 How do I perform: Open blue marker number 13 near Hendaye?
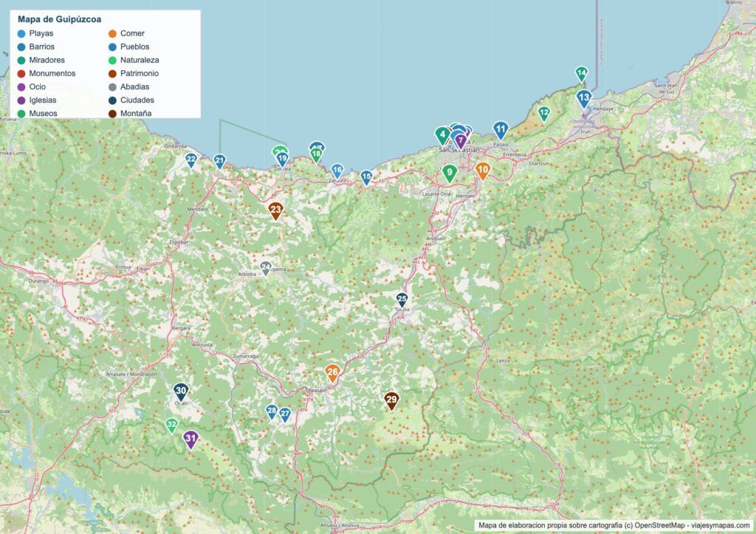click(584, 98)
